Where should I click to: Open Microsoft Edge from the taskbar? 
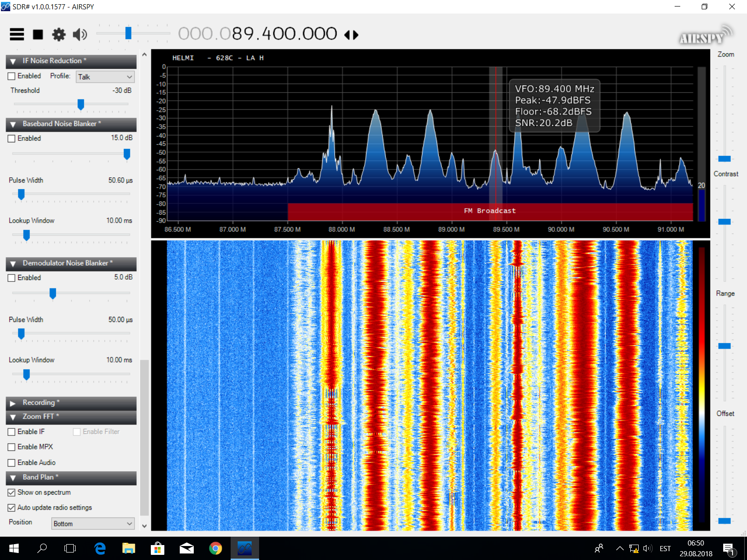(100, 548)
